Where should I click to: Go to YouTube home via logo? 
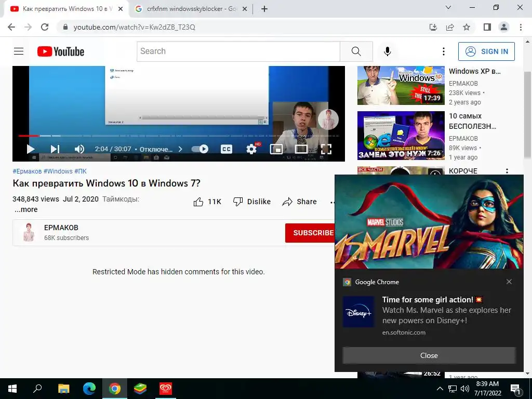tap(61, 51)
